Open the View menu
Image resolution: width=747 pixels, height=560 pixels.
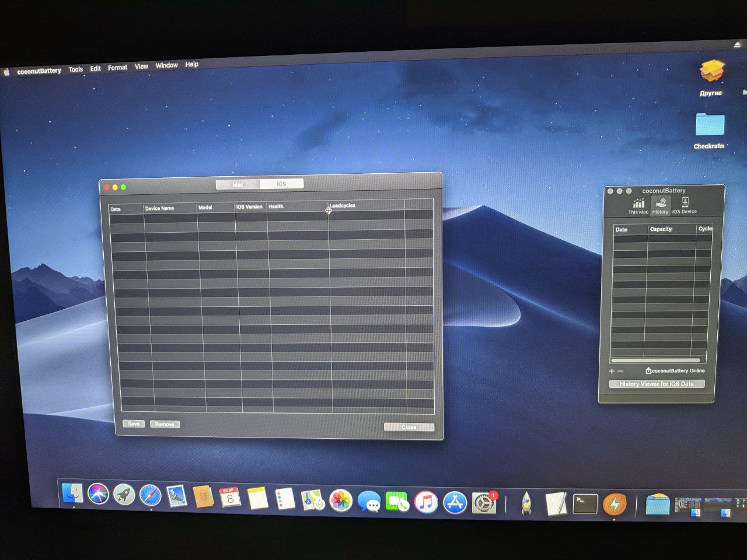point(141,66)
